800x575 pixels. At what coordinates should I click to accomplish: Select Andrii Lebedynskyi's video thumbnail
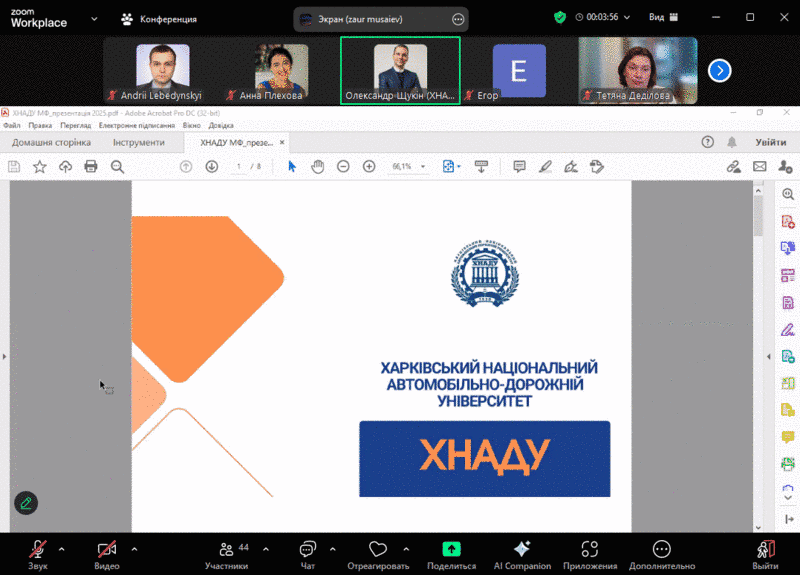(162, 70)
